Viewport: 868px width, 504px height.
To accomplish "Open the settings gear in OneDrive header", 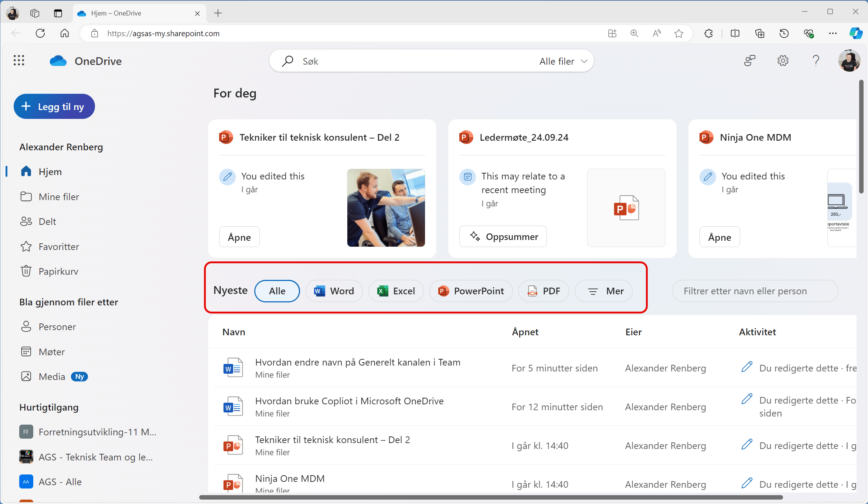I will (x=783, y=61).
